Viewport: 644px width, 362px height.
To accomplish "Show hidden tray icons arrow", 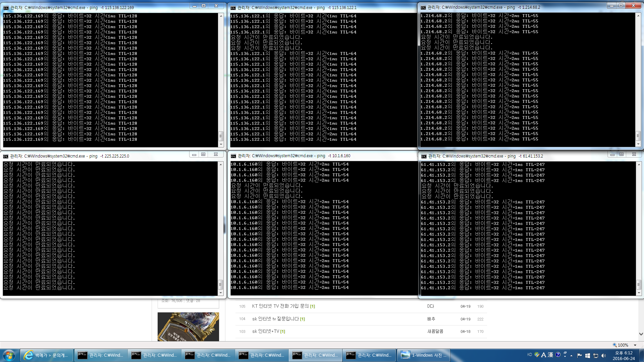I will pyautogui.click(x=572, y=356).
